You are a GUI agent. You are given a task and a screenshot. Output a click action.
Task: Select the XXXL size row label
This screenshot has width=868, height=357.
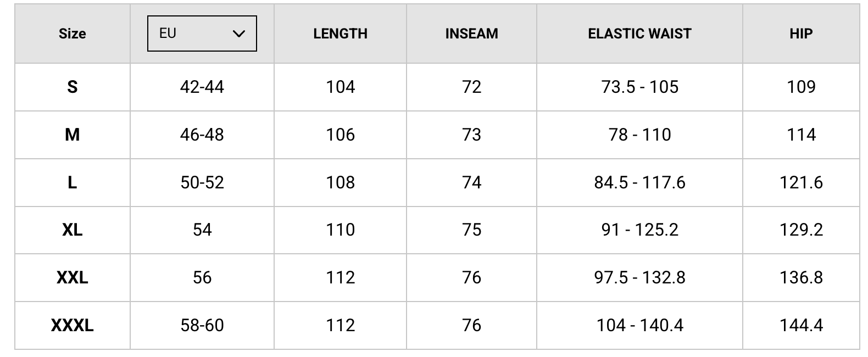click(x=73, y=325)
